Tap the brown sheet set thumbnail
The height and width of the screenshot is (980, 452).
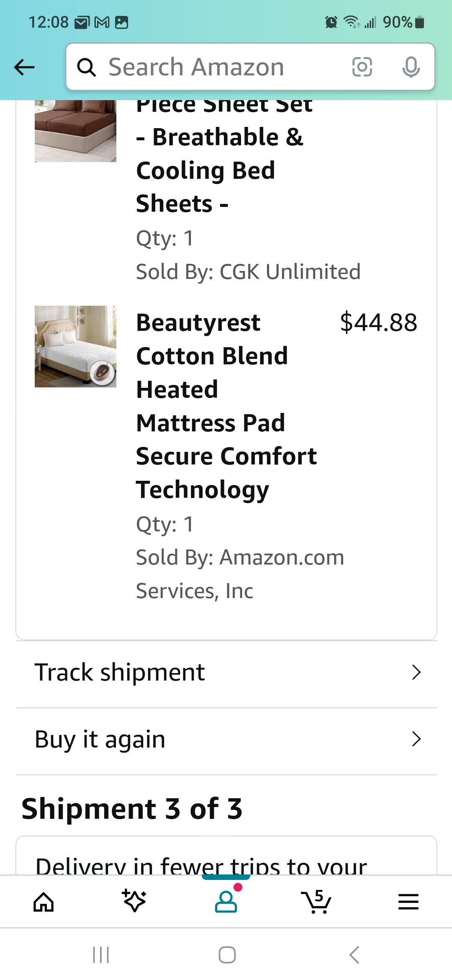pyautogui.click(x=75, y=131)
